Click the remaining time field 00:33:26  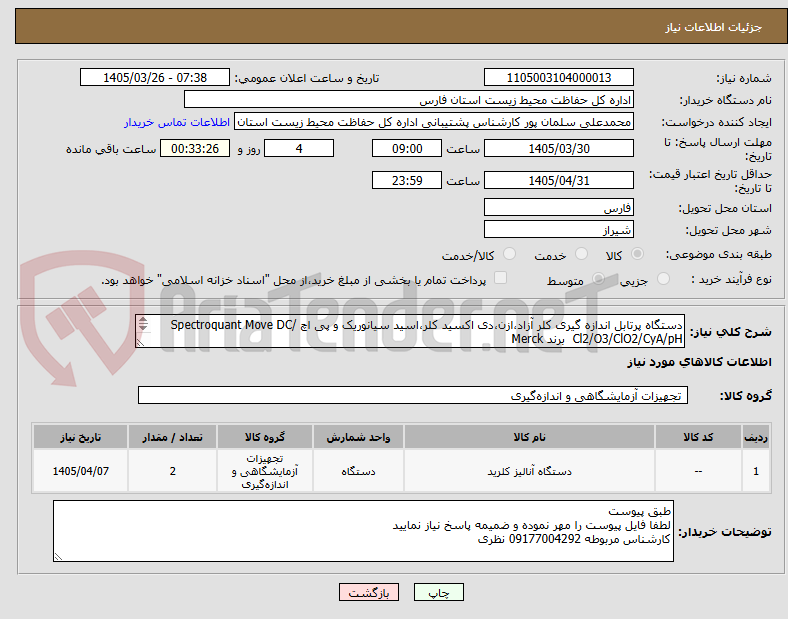pyautogui.click(x=195, y=148)
